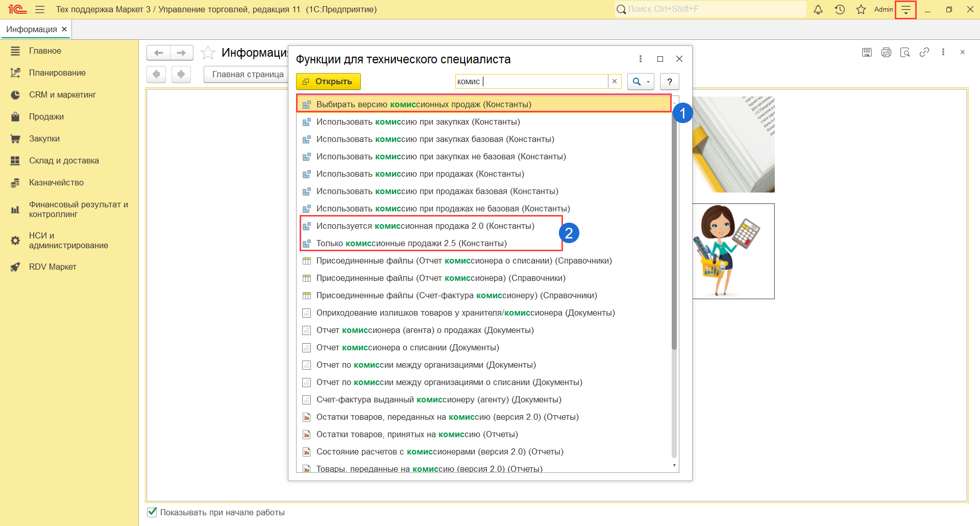Select 'Выбирать версию комиссионных продаж' item

coord(424,105)
